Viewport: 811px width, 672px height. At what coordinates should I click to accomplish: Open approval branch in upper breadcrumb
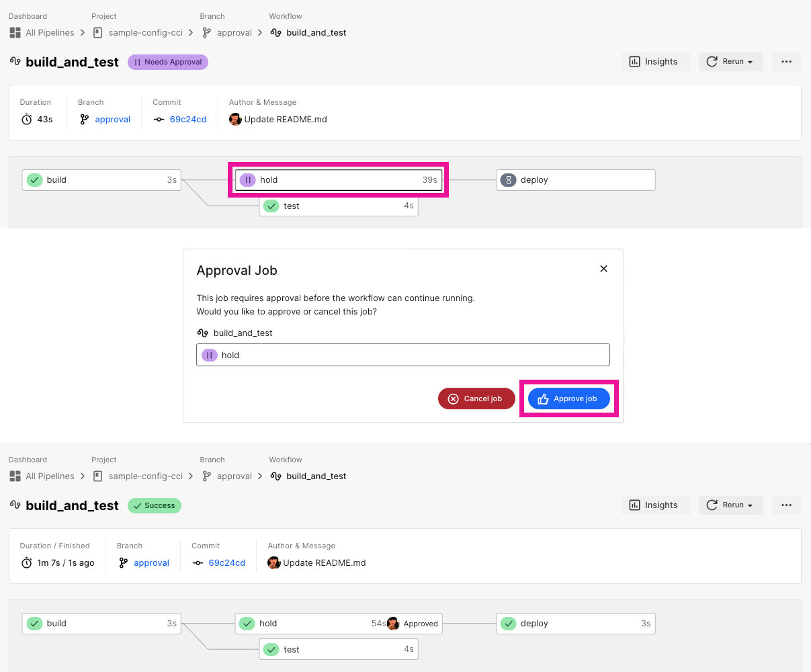pyautogui.click(x=227, y=32)
